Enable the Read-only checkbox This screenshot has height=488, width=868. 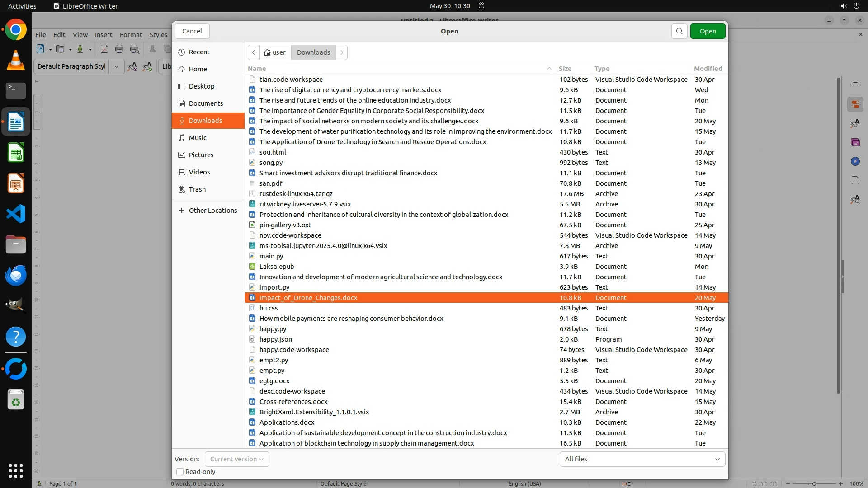tap(180, 472)
